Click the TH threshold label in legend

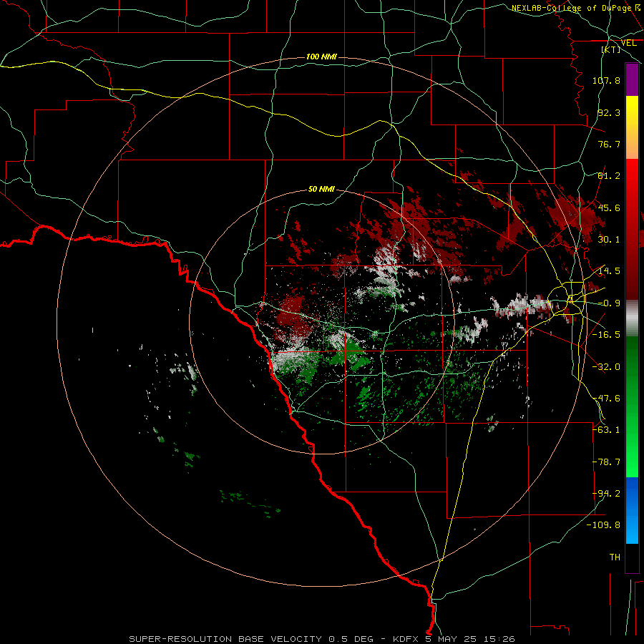[615, 557]
